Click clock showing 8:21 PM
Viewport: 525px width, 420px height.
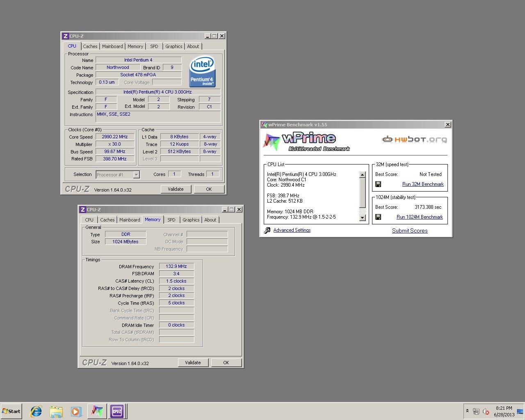coord(504,408)
